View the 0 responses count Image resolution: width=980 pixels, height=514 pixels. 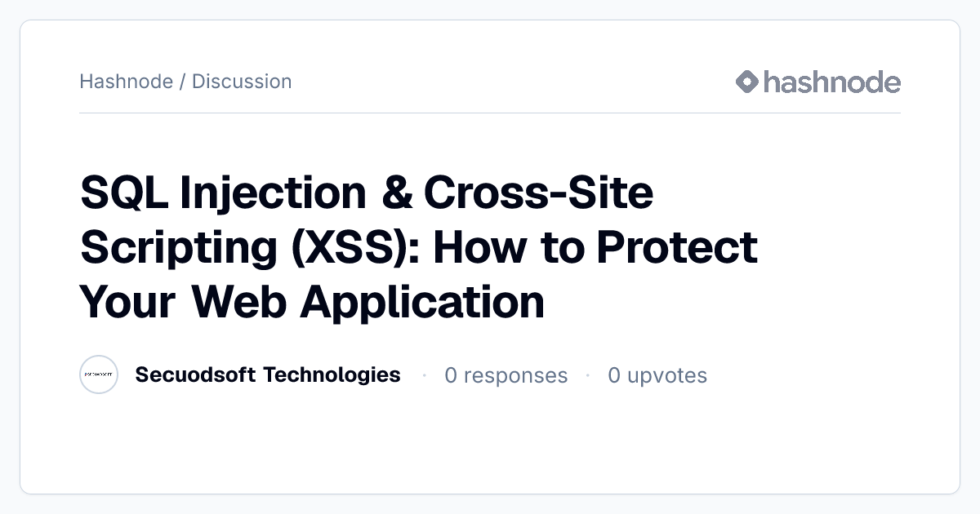506,375
